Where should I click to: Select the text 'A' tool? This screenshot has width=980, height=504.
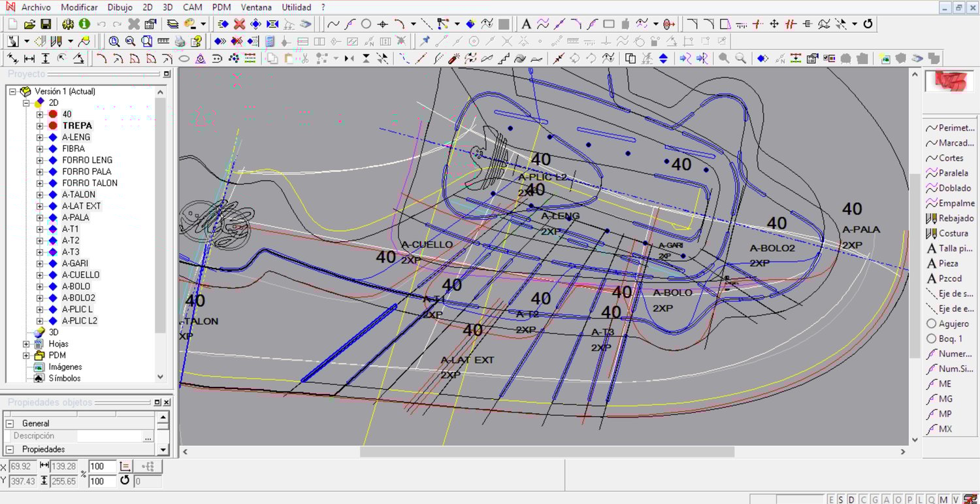coord(526,24)
